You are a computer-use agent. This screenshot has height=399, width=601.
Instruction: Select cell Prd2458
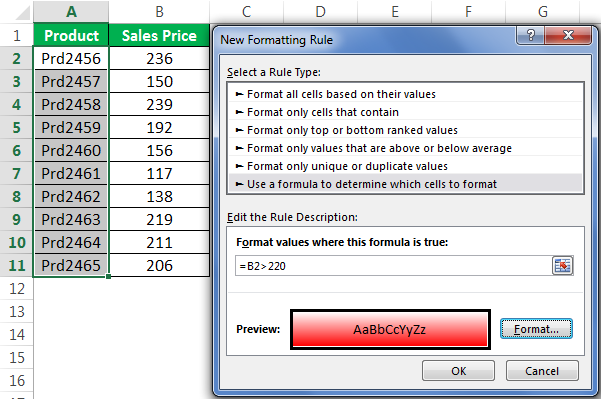[71, 104]
